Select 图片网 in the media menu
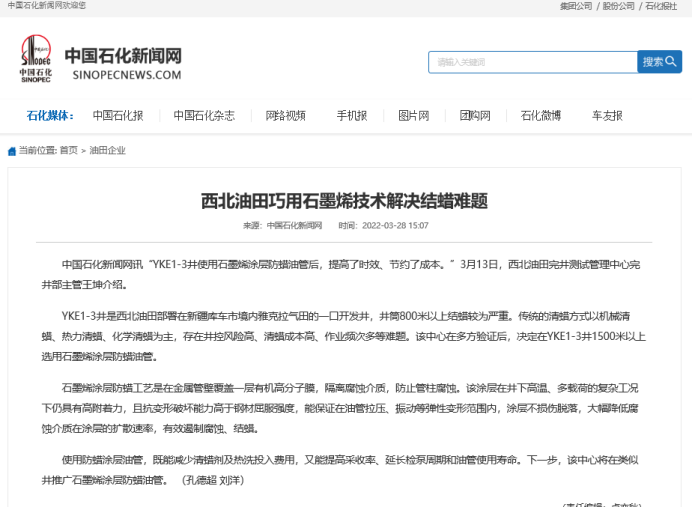 [414, 116]
